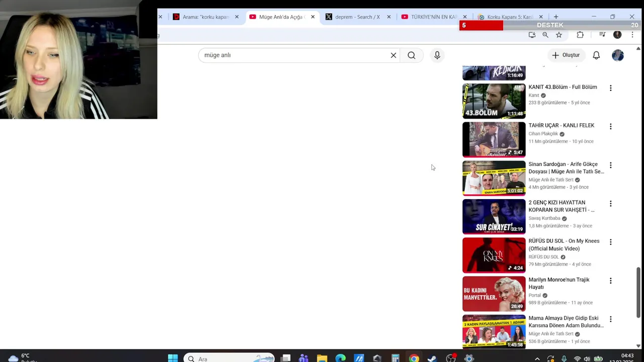Open options for KANIT 43.Bölüm video
The width and height of the screenshot is (644, 362).
click(610, 88)
